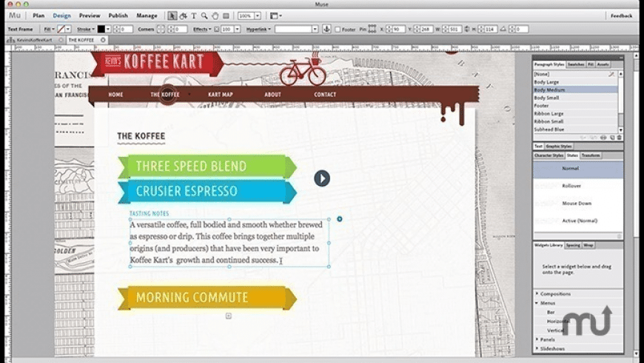Switch to Character Styles tab
Viewport: 644px width, 363px height.
click(549, 156)
